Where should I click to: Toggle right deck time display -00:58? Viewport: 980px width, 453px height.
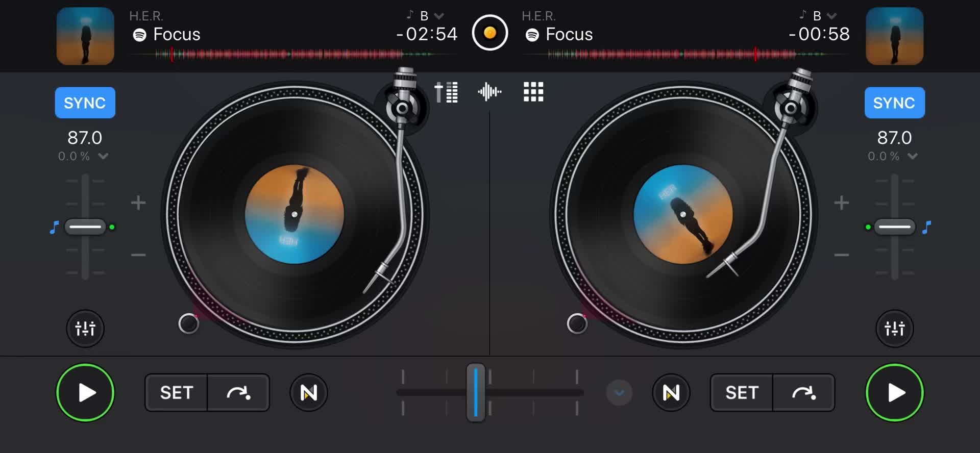pos(819,34)
